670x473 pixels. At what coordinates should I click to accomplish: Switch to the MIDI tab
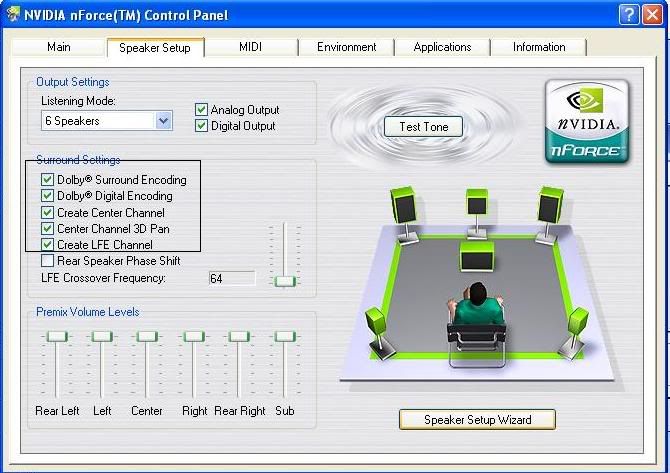(x=250, y=47)
